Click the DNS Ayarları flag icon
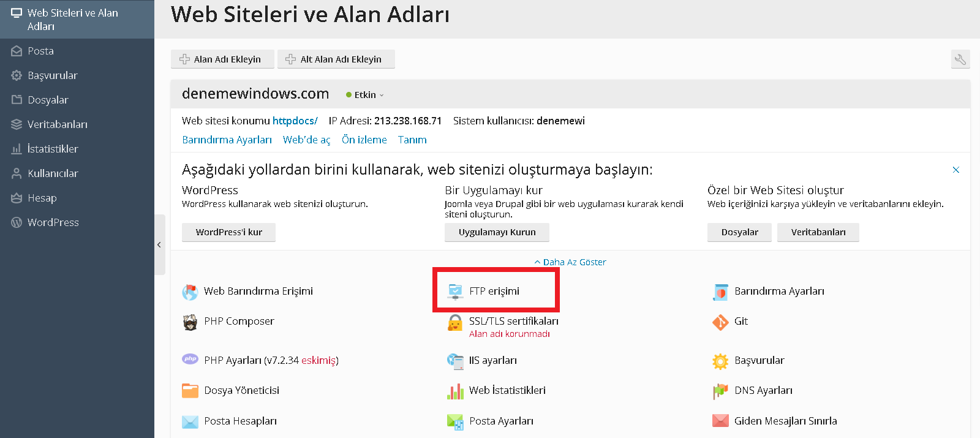The width and height of the screenshot is (980, 438). click(x=720, y=391)
